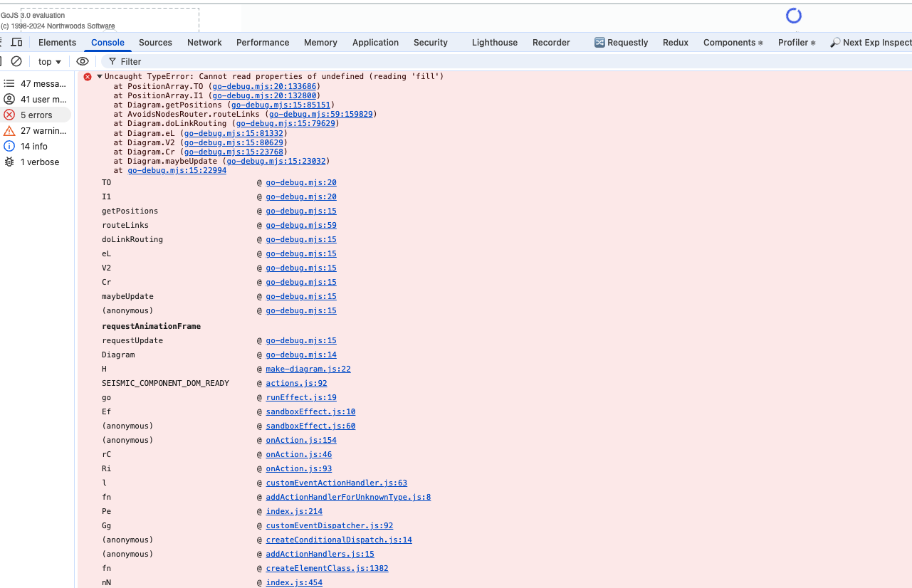Open the Lighthouse tab
This screenshot has height=588, width=912.
[495, 43]
